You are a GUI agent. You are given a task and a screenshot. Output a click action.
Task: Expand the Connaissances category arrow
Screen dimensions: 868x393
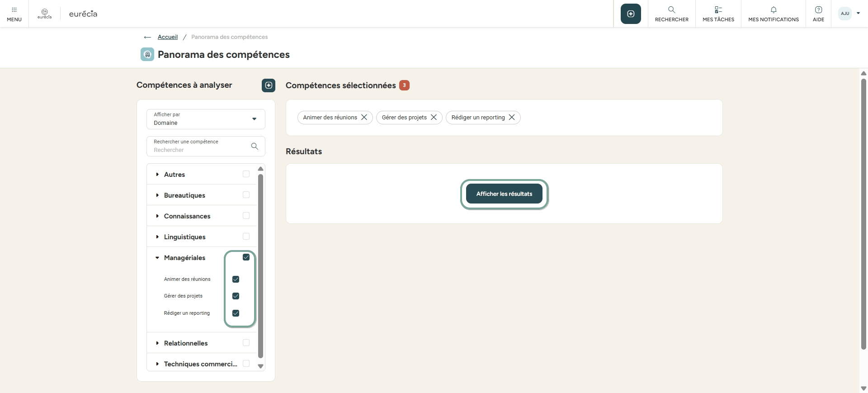pos(157,216)
